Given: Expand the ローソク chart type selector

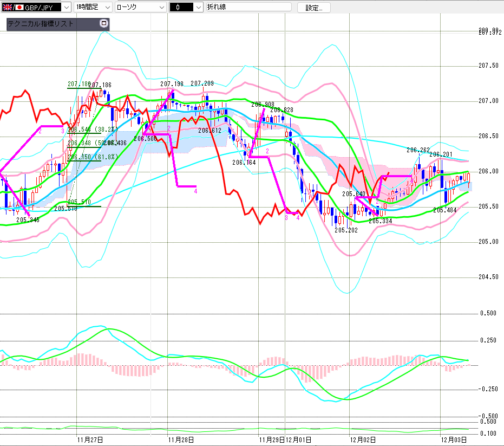Looking at the screenshot, I should [x=140, y=8].
